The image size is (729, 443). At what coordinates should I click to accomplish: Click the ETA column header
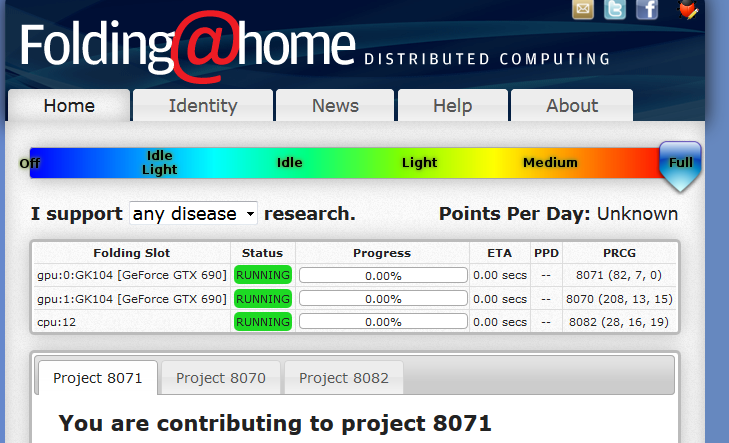pyautogui.click(x=499, y=253)
